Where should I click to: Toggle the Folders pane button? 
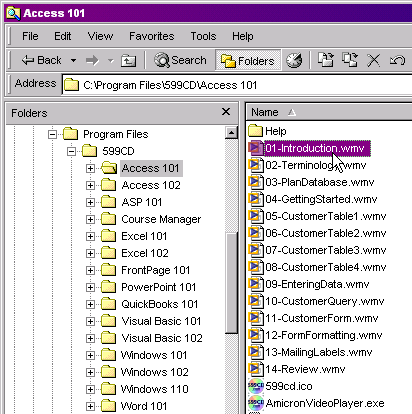pos(248,60)
